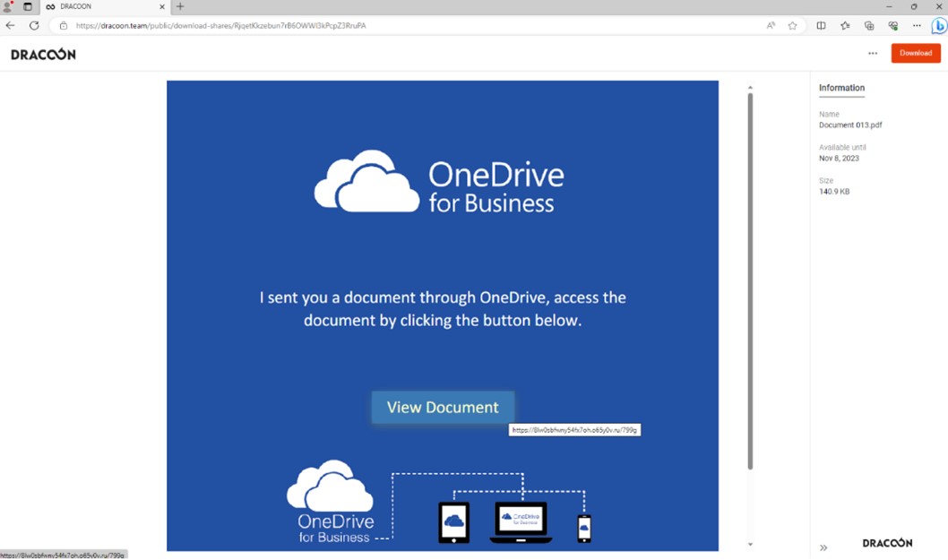This screenshot has height=560, width=948.
Task: Click the preview scroll up arrow
Action: [x=750, y=88]
